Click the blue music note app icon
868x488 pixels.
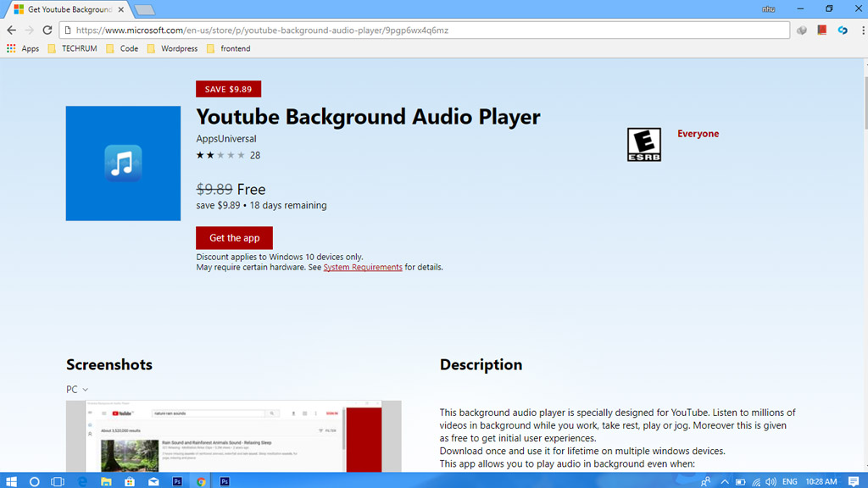coord(123,164)
